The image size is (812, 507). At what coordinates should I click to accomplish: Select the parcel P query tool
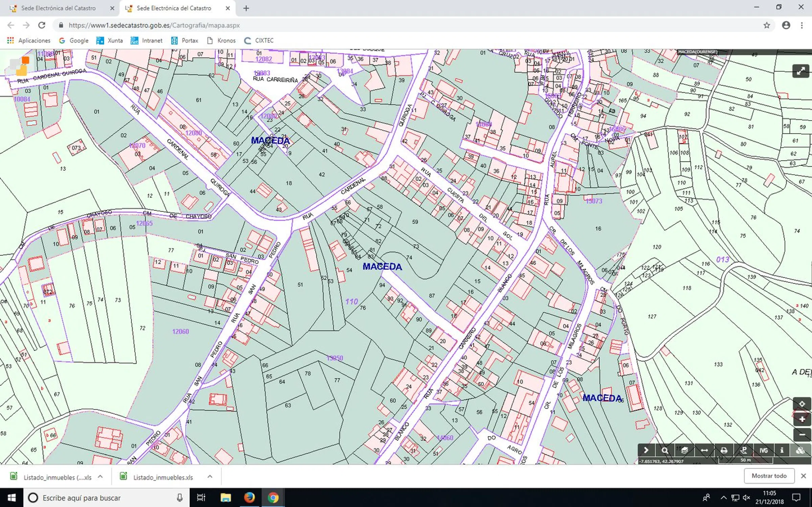743,450
